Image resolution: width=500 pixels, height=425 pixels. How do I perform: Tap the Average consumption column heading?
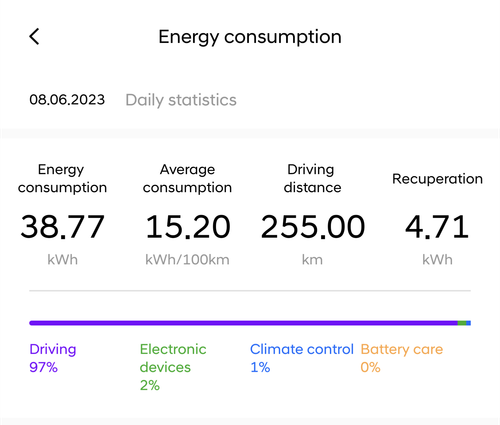point(187,179)
